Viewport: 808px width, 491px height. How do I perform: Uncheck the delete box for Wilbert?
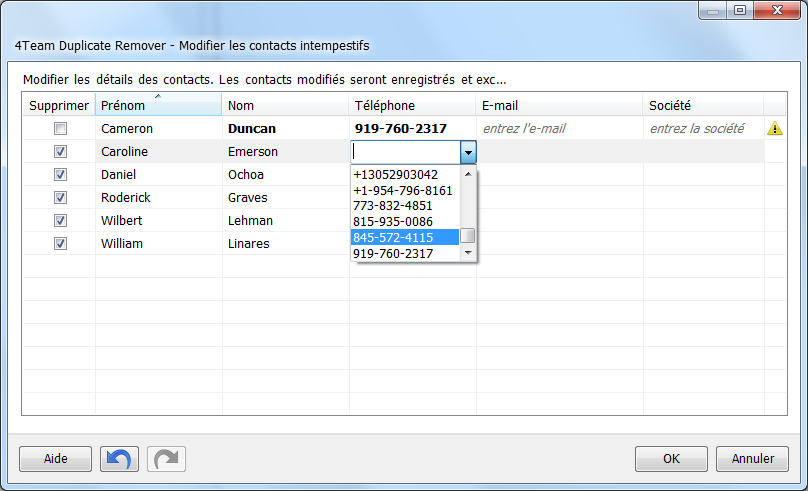(x=61, y=220)
